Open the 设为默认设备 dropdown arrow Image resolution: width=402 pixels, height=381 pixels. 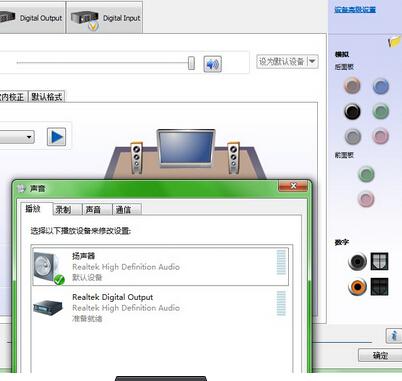coord(312,62)
